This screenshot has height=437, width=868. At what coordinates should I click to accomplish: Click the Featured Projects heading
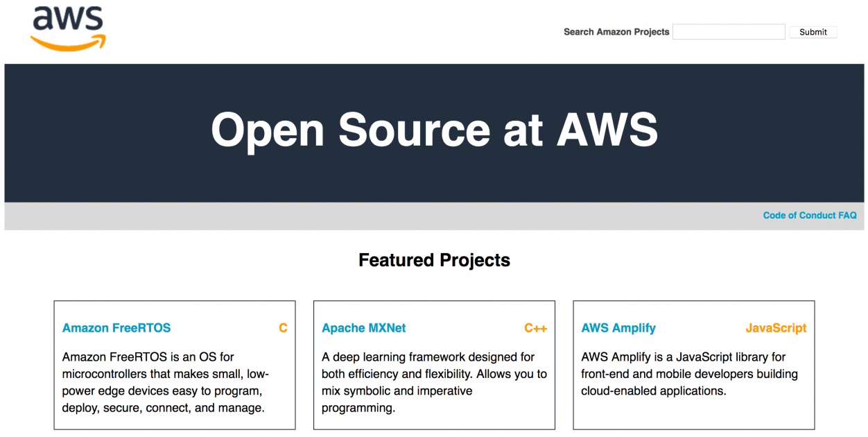click(x=434, y=260)
